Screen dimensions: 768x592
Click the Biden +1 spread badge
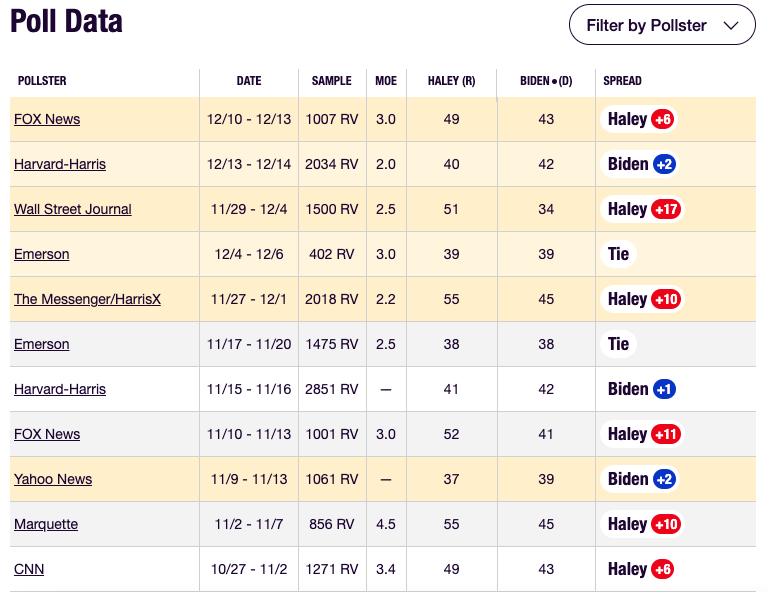click(640, 389)
